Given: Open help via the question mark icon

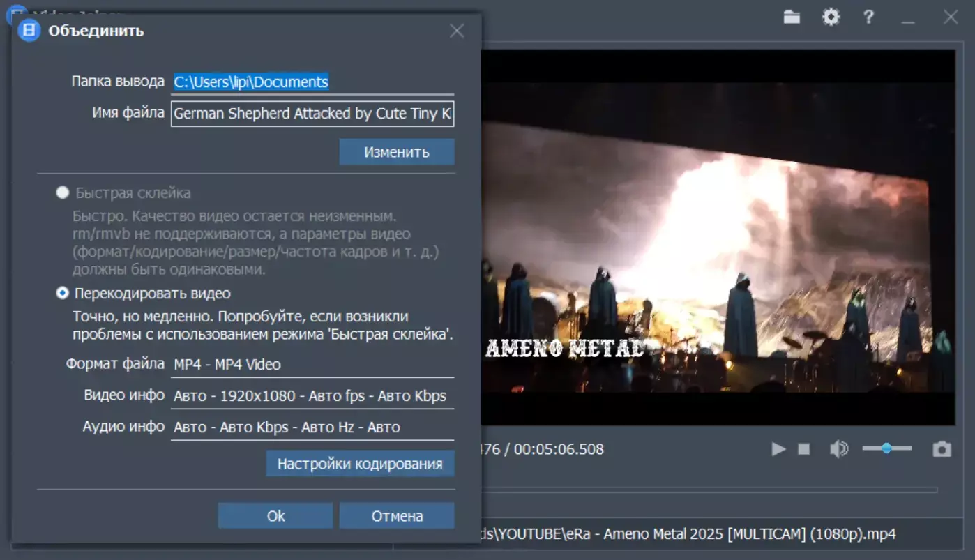Looking at the screenshot, I should coord(868,17).
